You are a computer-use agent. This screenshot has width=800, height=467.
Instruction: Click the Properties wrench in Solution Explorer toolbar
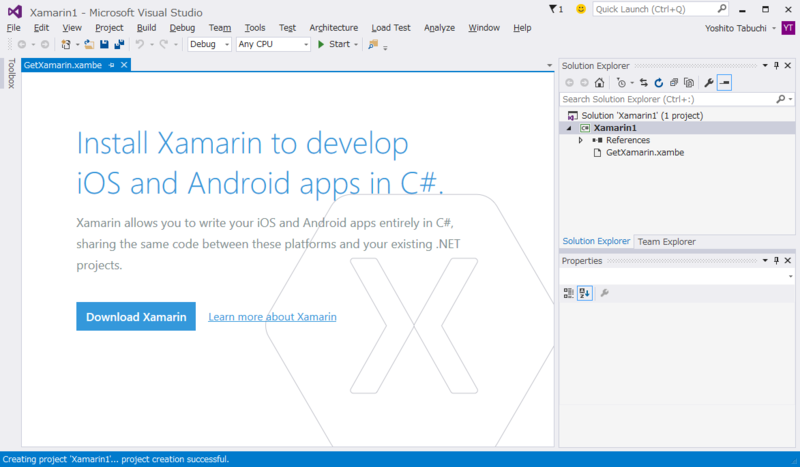click(x=709, y=83)
